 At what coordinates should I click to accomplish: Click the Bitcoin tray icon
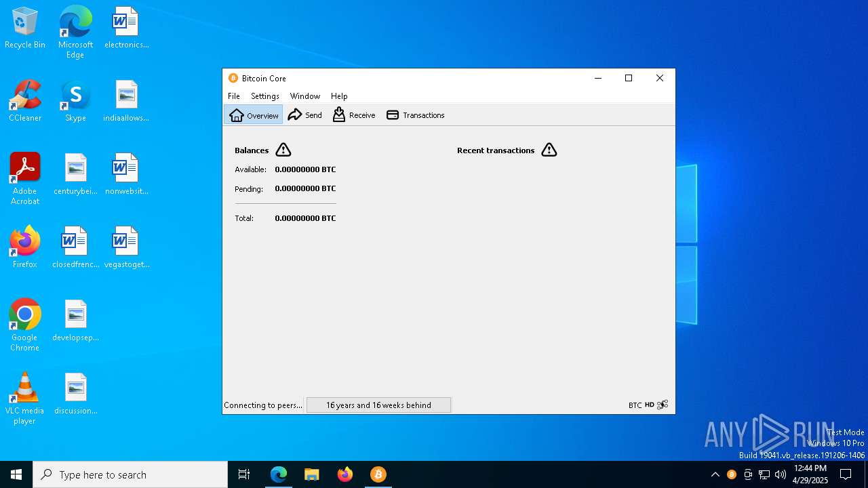click(731, 474)
